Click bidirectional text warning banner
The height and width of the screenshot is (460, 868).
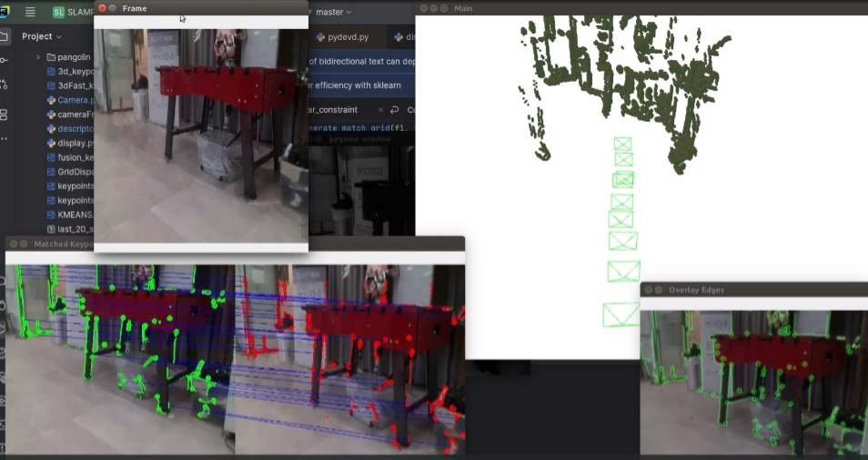point(361,62)
